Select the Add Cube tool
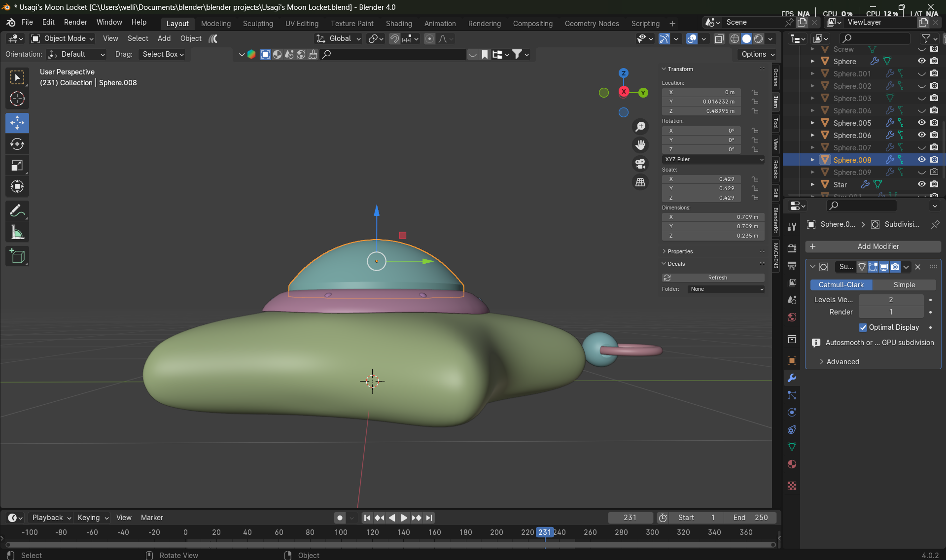This screenshot has height=560, width=946. click(x=17, y=256)
